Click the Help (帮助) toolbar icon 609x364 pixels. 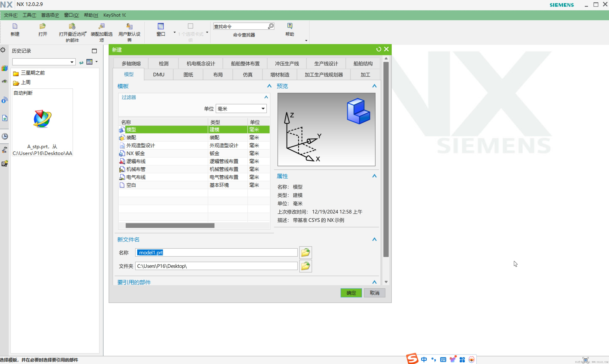[x=290, y=26]
